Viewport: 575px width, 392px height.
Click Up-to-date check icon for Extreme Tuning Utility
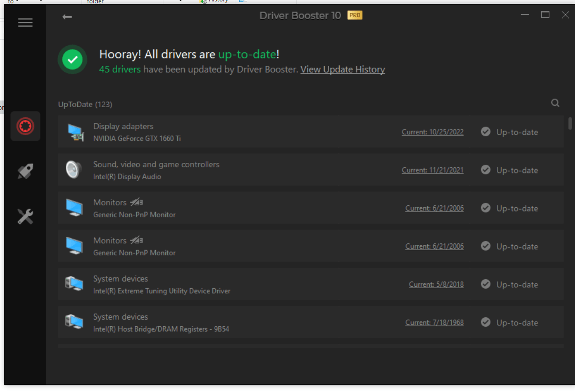485,284
